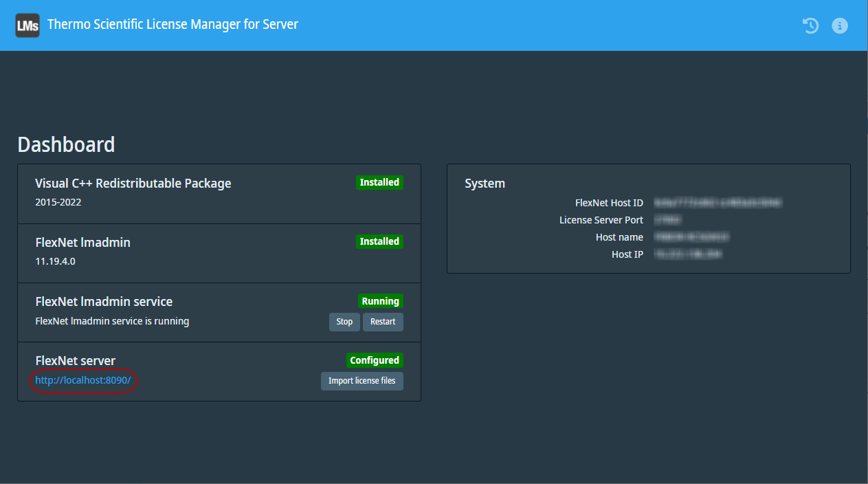
Task: Select the FlexNet lmadmin service title
Action: coord(104,302)
